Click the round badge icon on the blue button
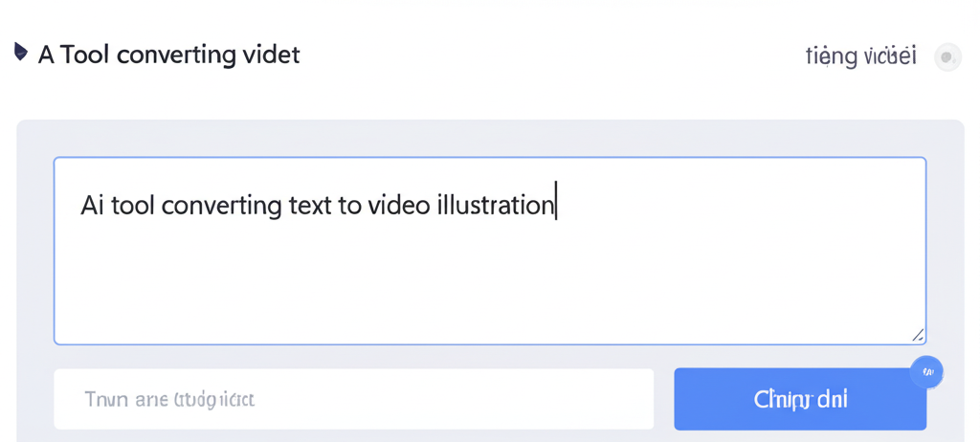This screenshot has height=442, width=980. click(x=925, y=371)
